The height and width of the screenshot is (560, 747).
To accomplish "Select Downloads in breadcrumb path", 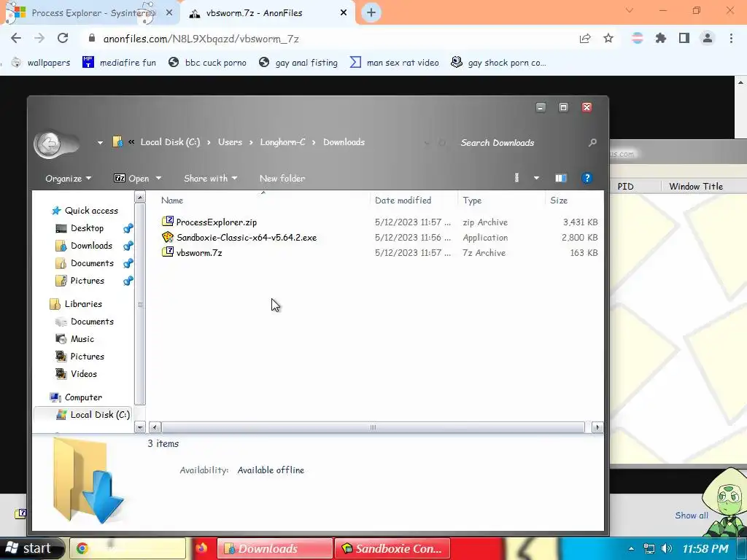I will pos(344,142).
